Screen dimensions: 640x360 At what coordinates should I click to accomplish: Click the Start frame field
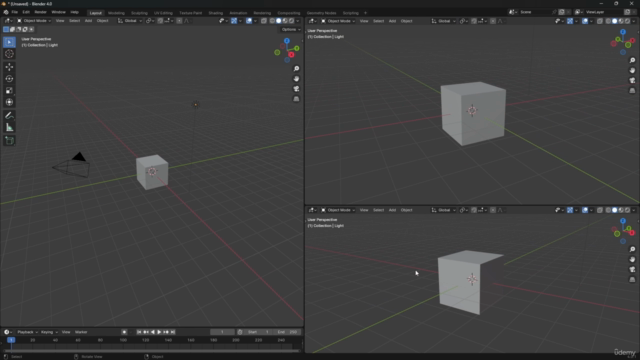258,332
